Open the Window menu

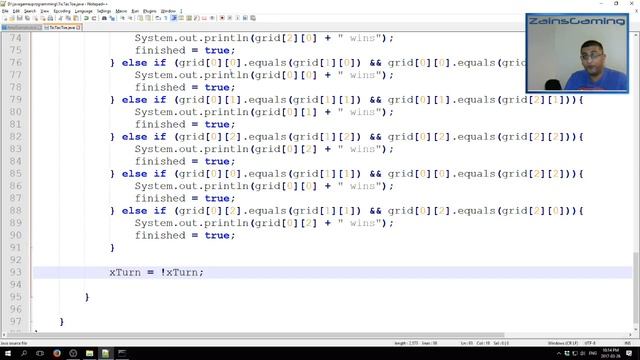tap(168, 11)
